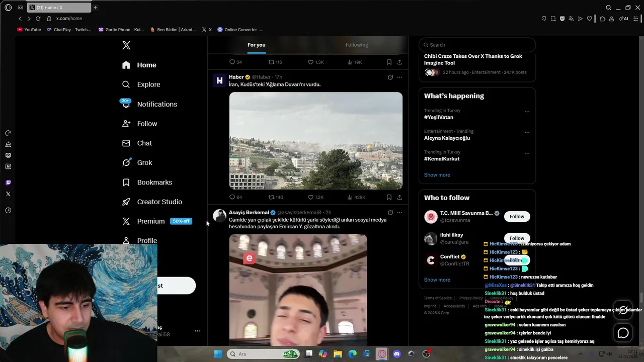Open Home in the X sidebar
The image size is (644, 362).
pyautogui.click(x=139, y=65)
